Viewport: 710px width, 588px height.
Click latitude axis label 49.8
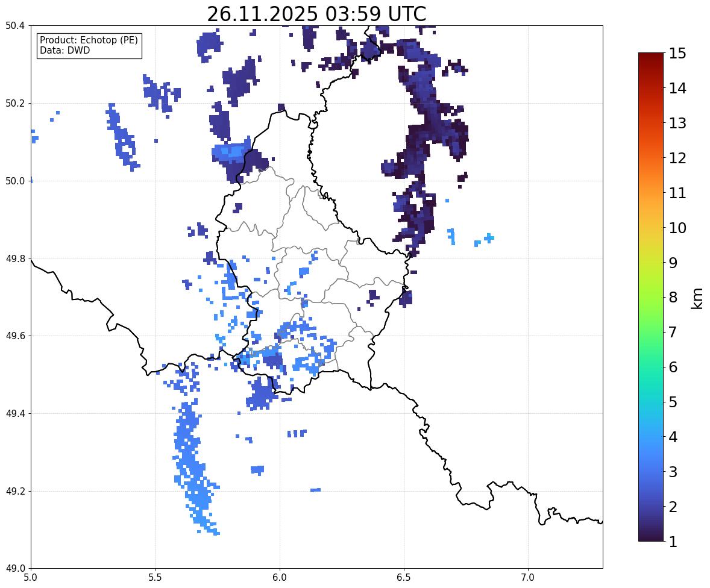(14, 258)
